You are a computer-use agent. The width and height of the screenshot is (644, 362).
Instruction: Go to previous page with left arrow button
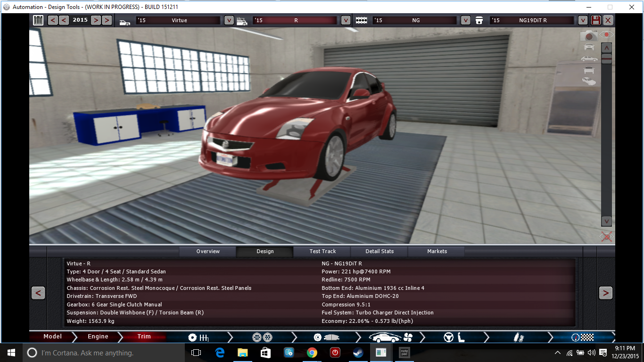[38, 293]
